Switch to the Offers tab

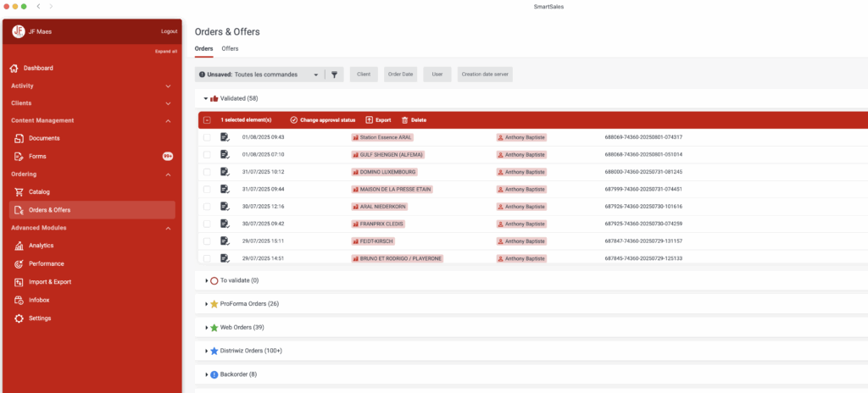click(x=230, y=48)
